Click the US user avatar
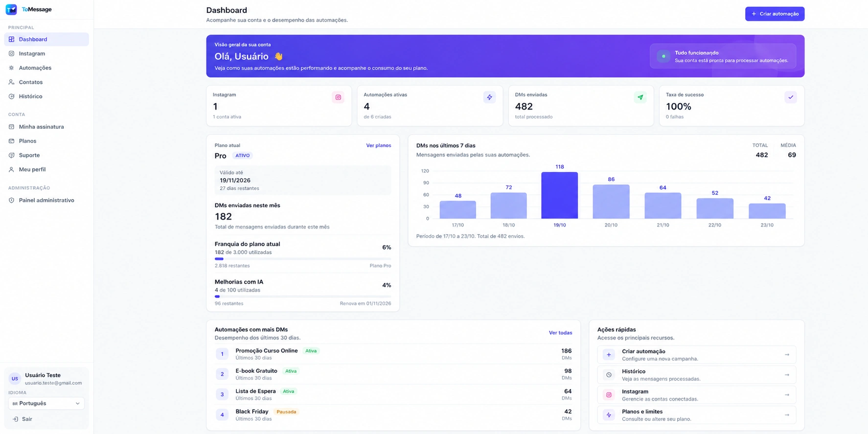 (x=15, y=379)
